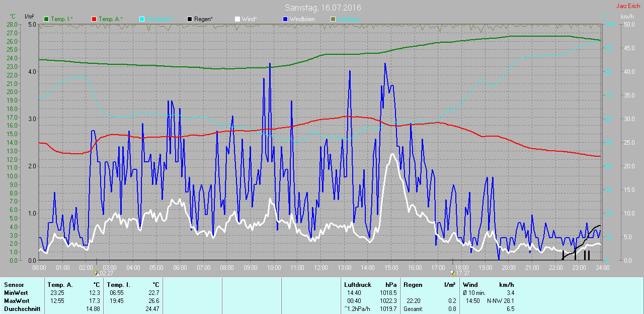The image size is (644, 314).
Task: Click the 12:00 time axis label
Action: click(320, 268)
